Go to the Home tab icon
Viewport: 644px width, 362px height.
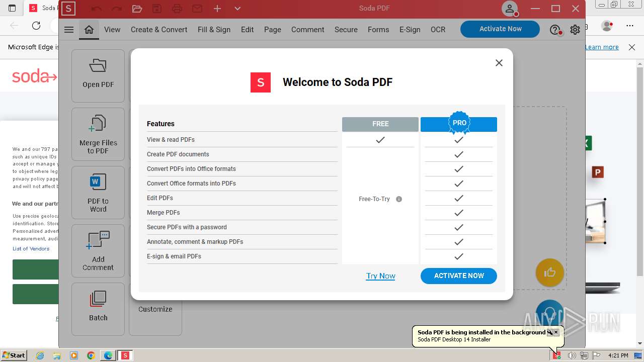point(89,30)
